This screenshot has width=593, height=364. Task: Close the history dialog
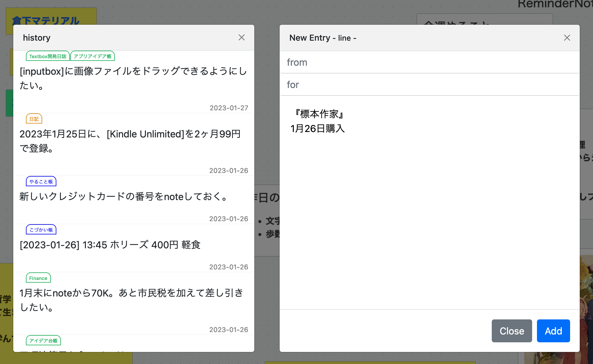(242, 37)
